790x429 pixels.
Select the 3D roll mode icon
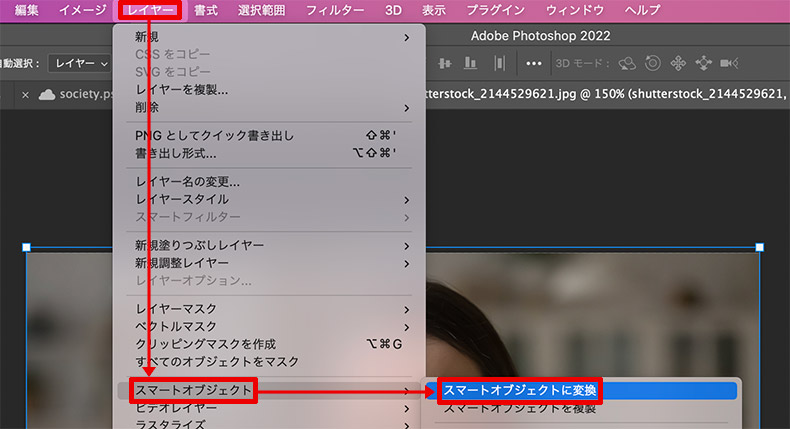tap(652, 64)
